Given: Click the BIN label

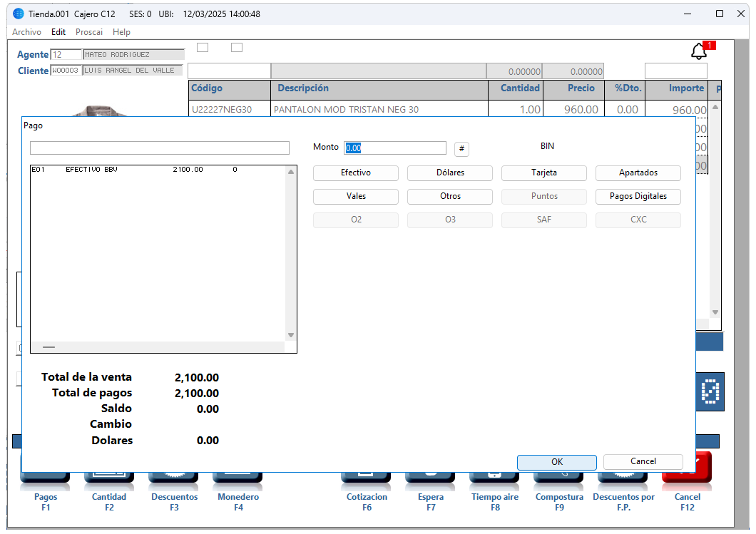Looking at the screenshot, I should 547,146.
